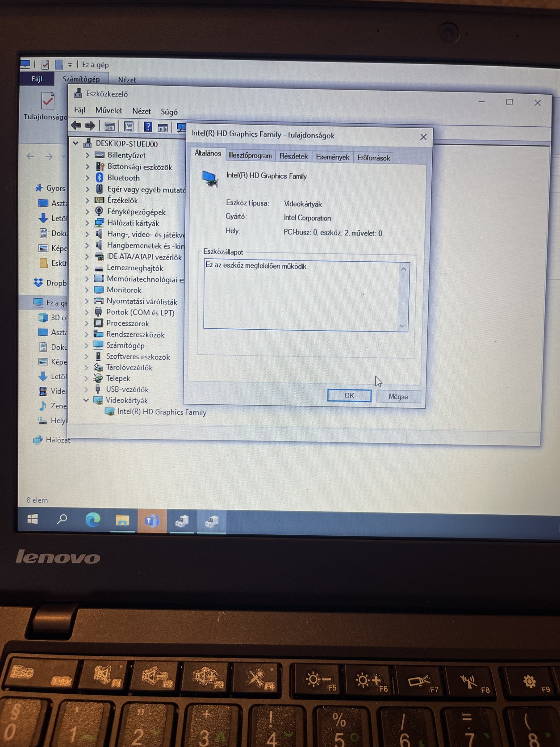Click the Explorer back navigation arrow
Screen dimensions: 560x747
click(30, 156)
